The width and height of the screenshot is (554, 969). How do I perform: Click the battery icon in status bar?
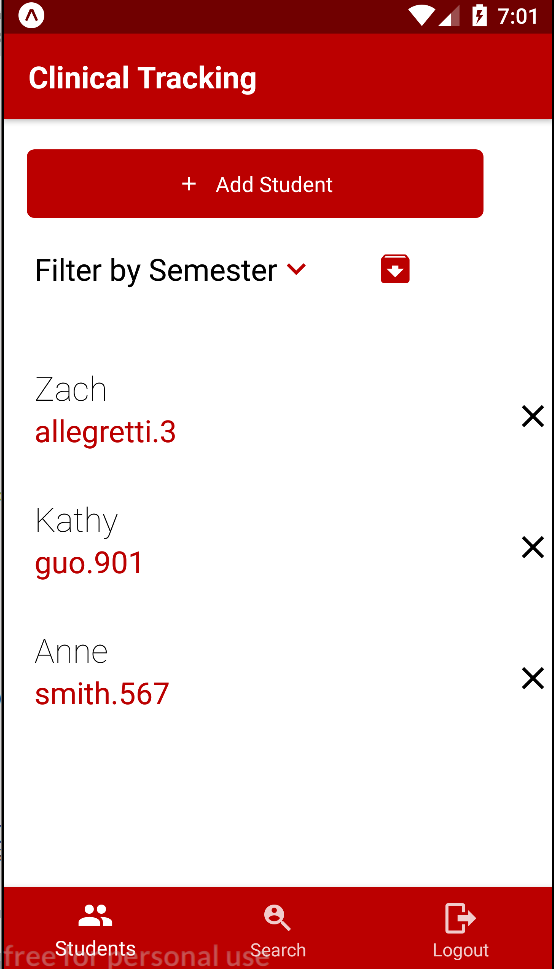[x=480, y=15]
